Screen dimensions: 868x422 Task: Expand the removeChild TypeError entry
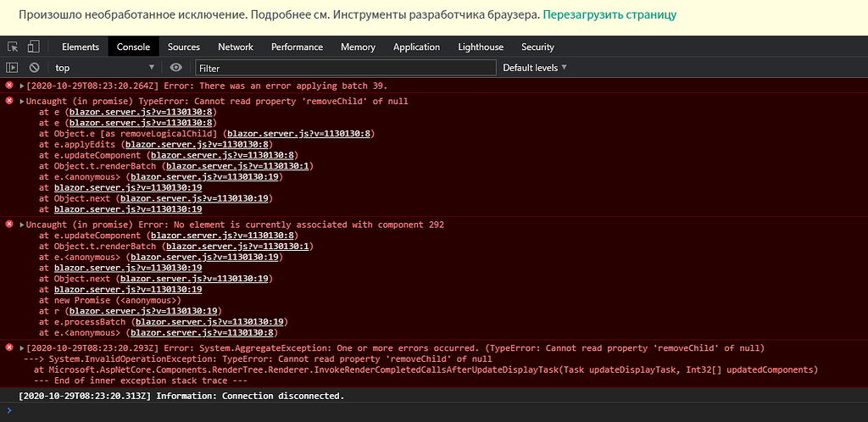coord(22,102)
